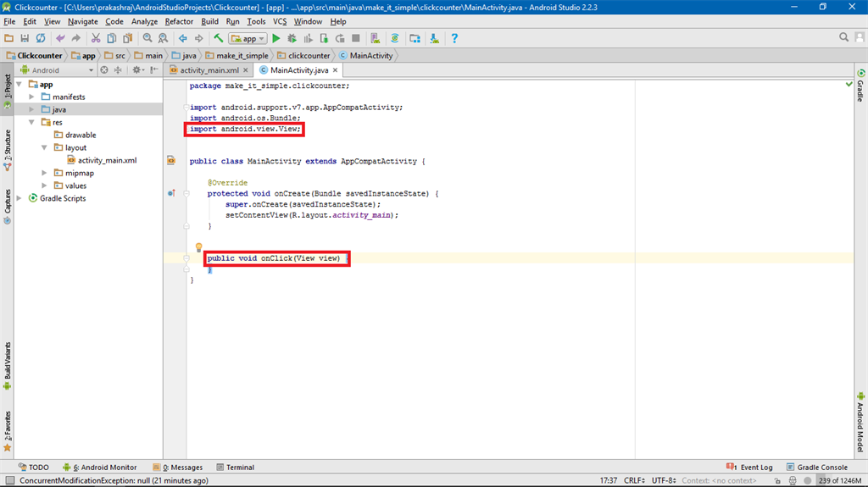Click the Synchronize icon in toolbar
The width and height of the screenshot is (868, 487).
[41, 38]
